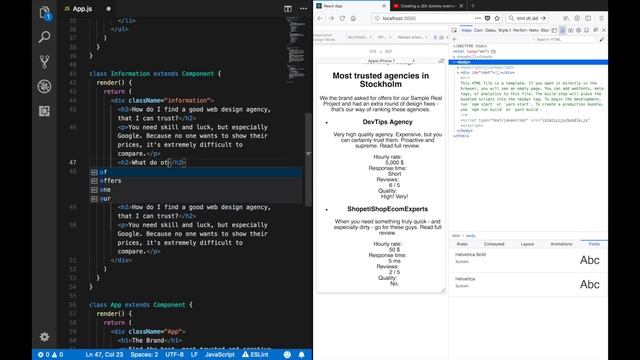
Task: Select 'our' autocomplete suggestion
Action: [x=196, y=199]
